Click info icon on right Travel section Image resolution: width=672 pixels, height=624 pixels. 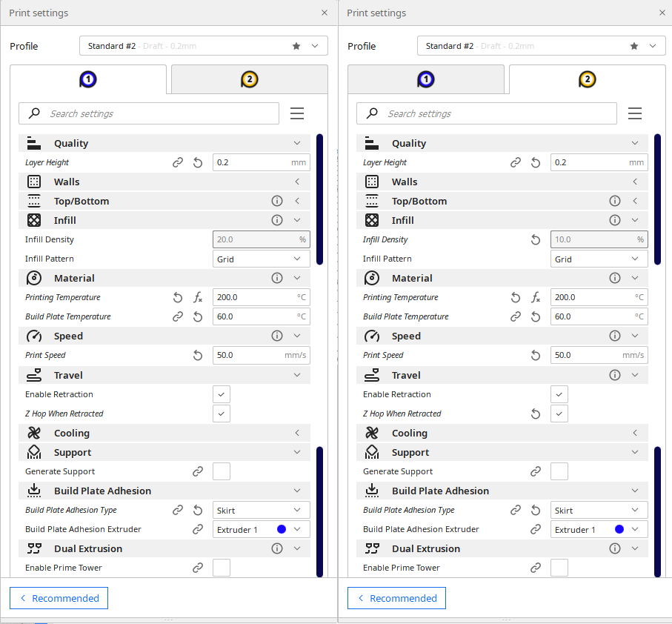pos(614,375)
